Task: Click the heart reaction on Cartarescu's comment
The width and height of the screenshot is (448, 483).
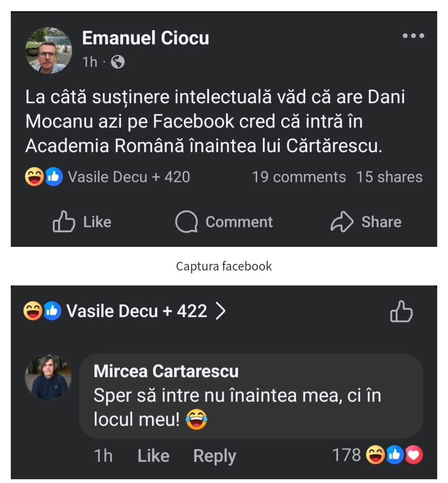Action: pos(414,455)
